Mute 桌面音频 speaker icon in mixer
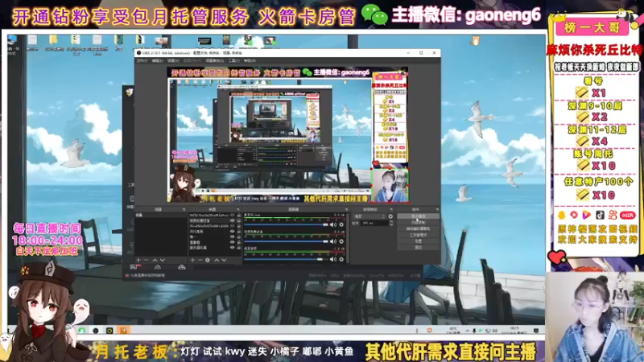Viewport: 644px width, 362px height. (x=333, y=259)
